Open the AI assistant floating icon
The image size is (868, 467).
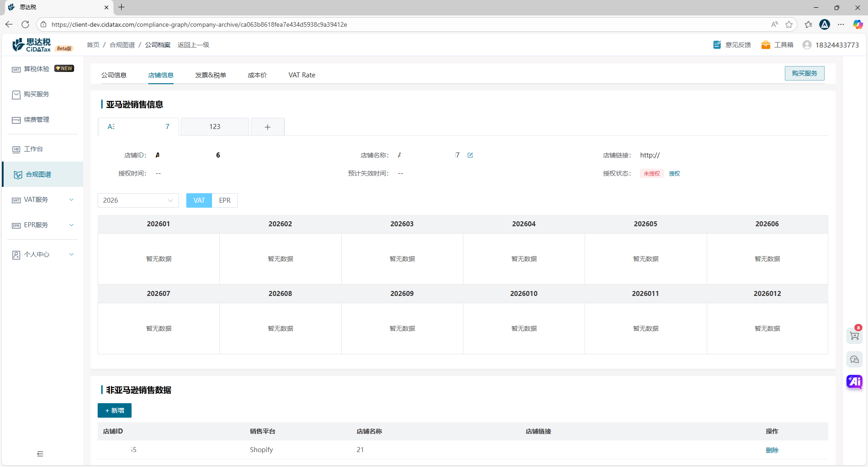[854, 381]
